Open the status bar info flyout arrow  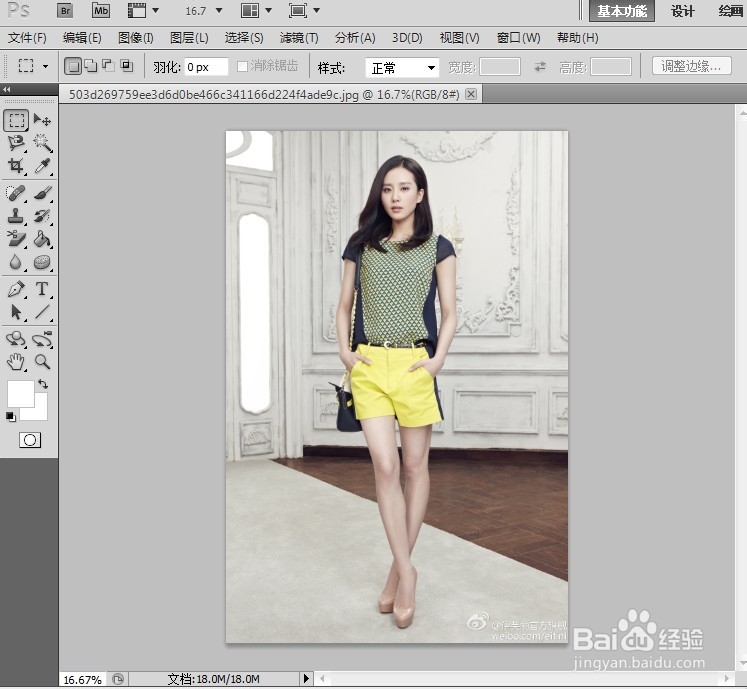point(306,678)
